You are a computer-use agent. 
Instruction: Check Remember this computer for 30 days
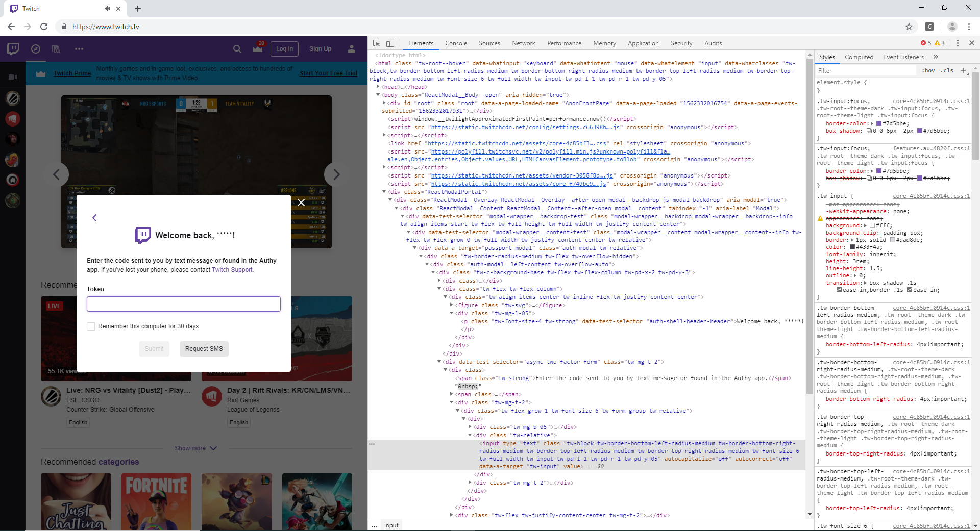pyautogui.click(x=91, y=326)
